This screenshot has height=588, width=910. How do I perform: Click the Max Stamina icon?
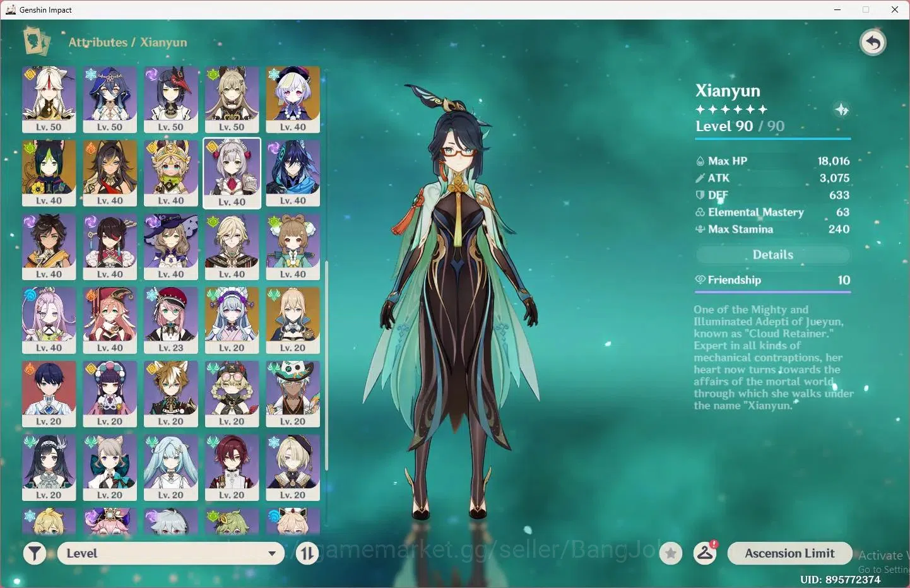click(700, 230)
